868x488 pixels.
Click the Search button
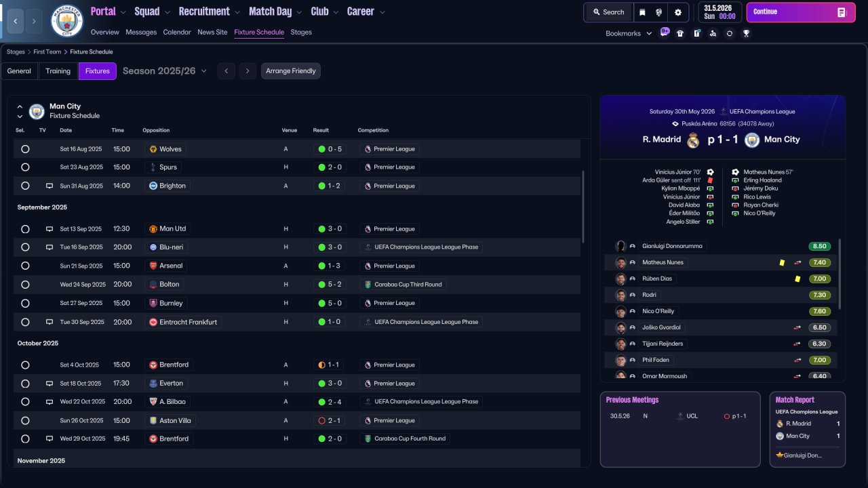pos(608,12)
